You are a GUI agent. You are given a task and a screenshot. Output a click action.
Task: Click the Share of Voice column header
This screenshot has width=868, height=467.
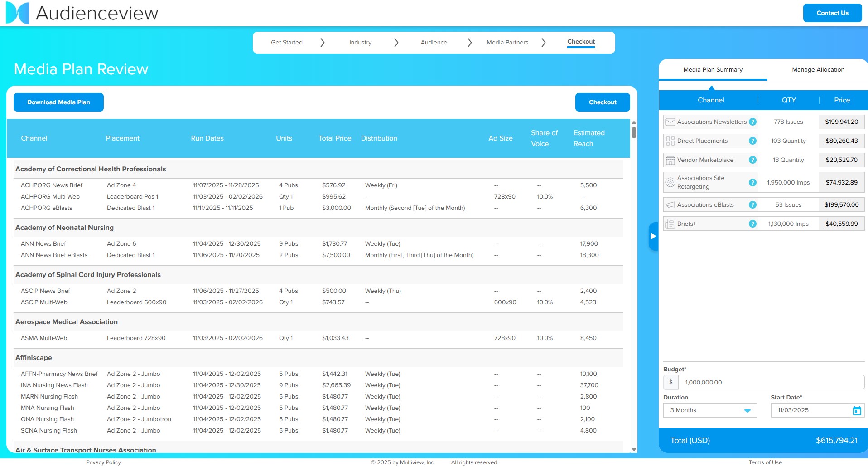[544, 138]
